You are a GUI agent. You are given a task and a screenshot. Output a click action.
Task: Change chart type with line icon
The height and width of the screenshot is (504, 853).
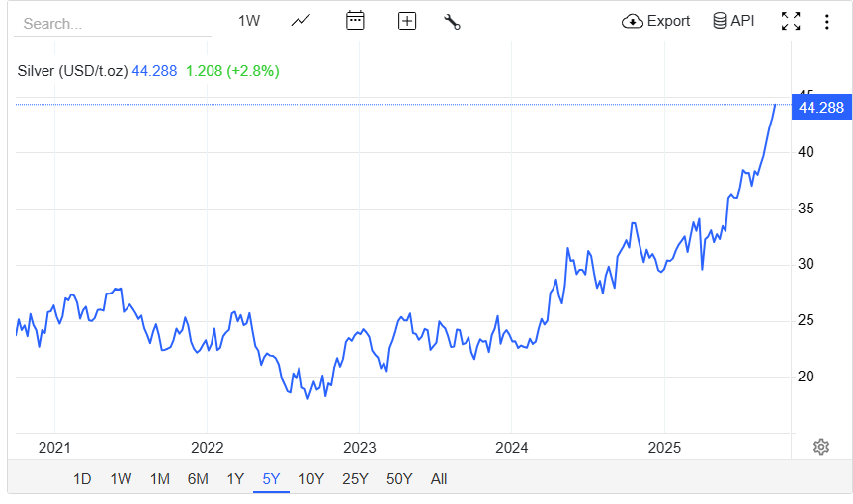pyautogui.click(x=300, y=21)
